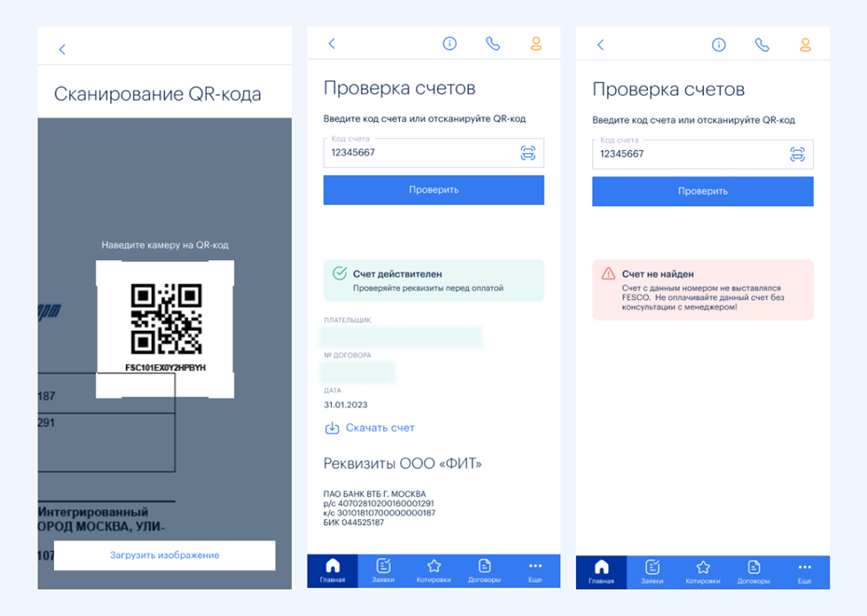Focus Код счета field on right screen
The image size is (867, 616).
coord(702,155)
